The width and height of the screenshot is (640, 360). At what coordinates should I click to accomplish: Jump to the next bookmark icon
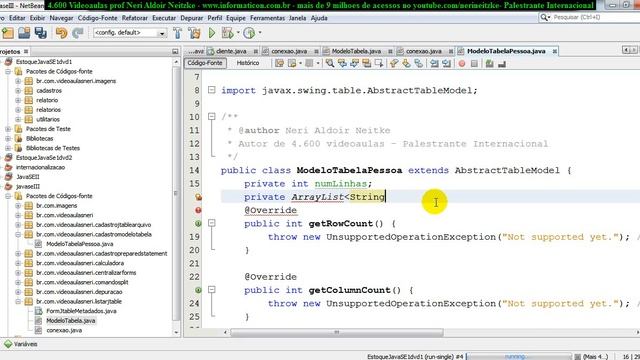[x=406, y=63]
